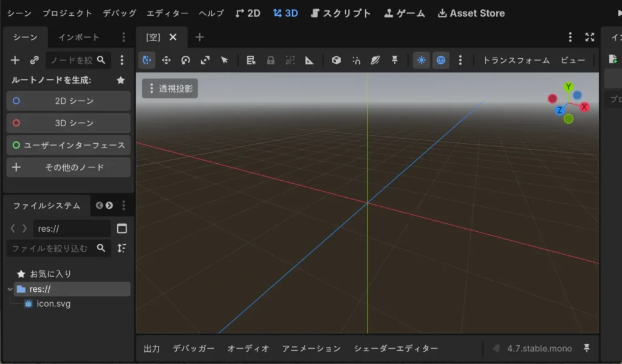This screenshot has width=622, height=364.
Task: Click the res:// path field
Action: [72, 229]
